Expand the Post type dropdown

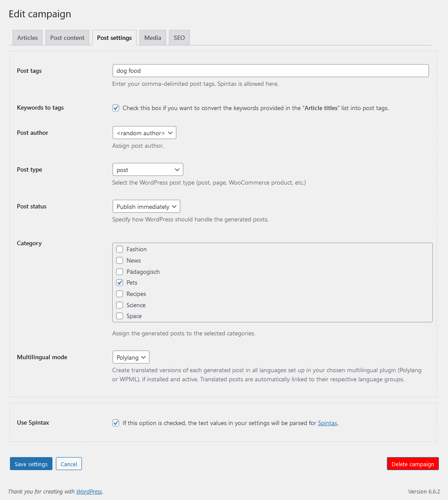[x=148, y=169]
